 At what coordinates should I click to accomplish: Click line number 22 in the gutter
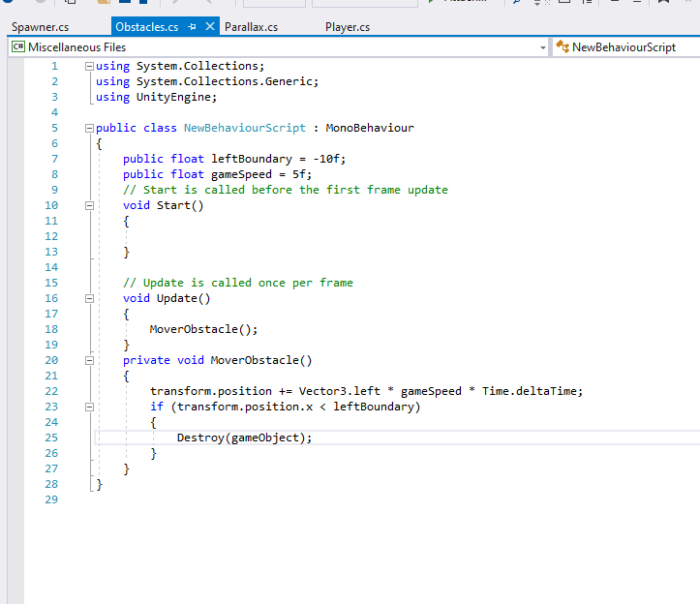[51, 391]
